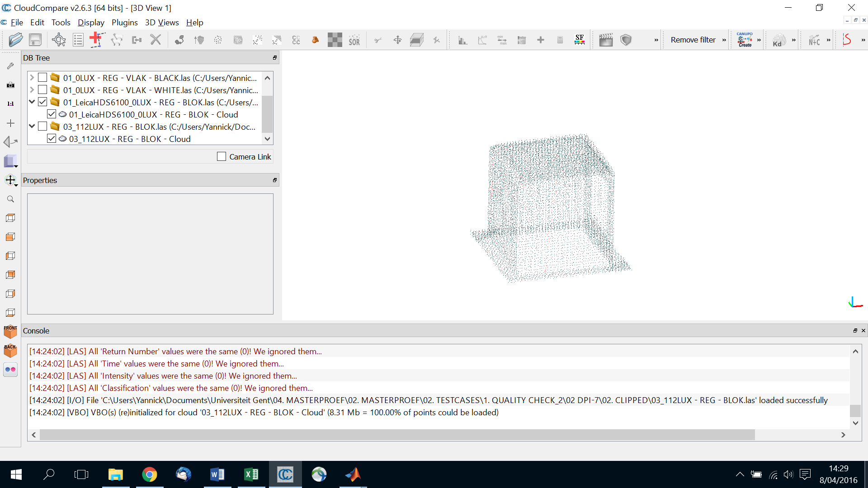
Task: Collapse the 01_LeicaHDS6100_0LUX - REG - BLOK node
Action: 32,102
